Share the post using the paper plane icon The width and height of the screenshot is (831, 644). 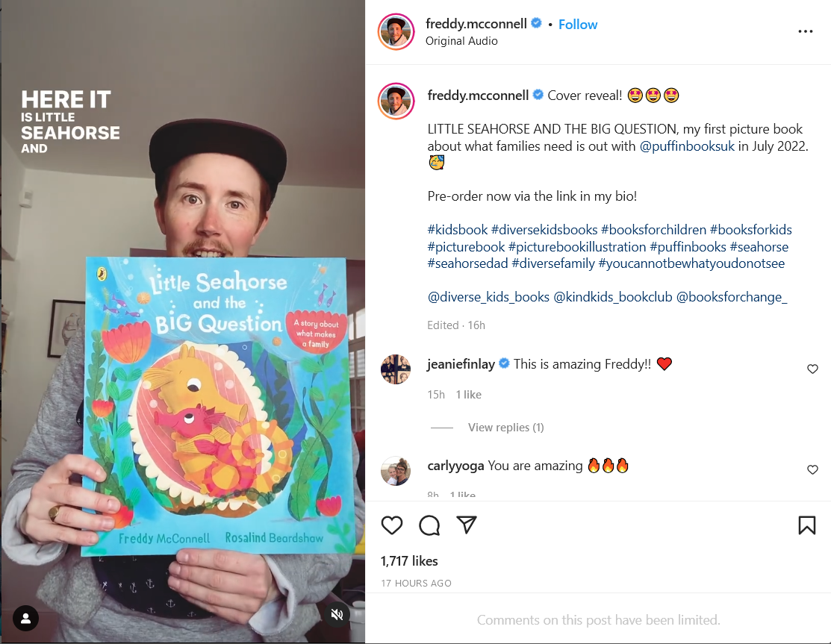467,525
